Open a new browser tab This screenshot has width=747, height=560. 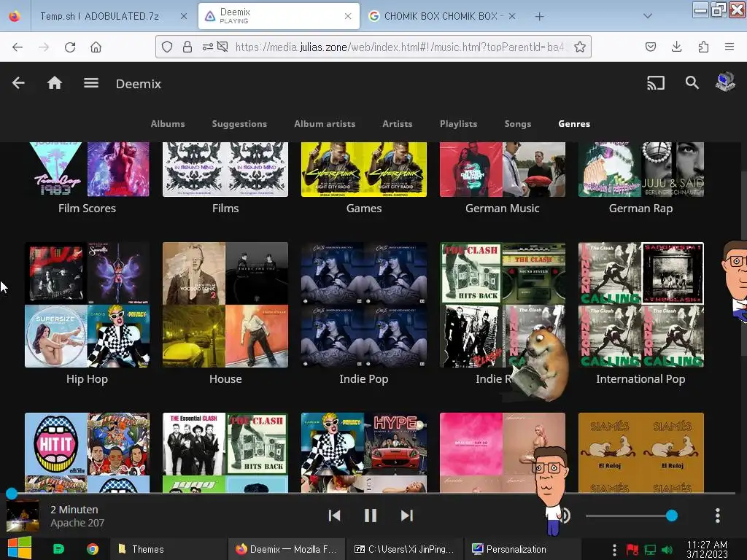539,16
